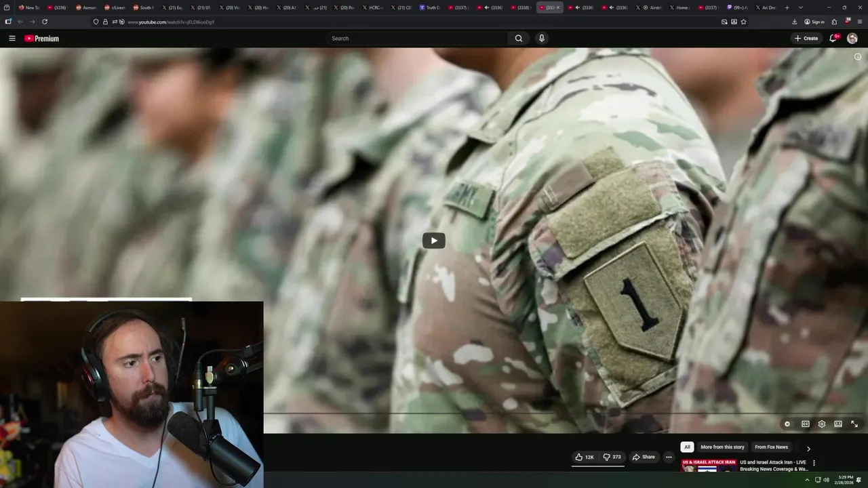Start voice search with microphone icon
The image size is (868, 488).
[541, 39]
